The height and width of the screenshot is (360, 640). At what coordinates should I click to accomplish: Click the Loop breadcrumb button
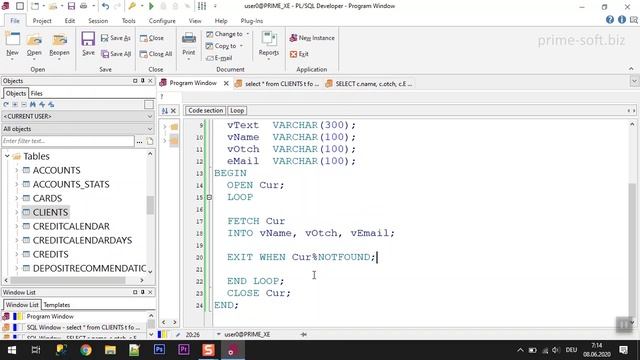[237, 111]
